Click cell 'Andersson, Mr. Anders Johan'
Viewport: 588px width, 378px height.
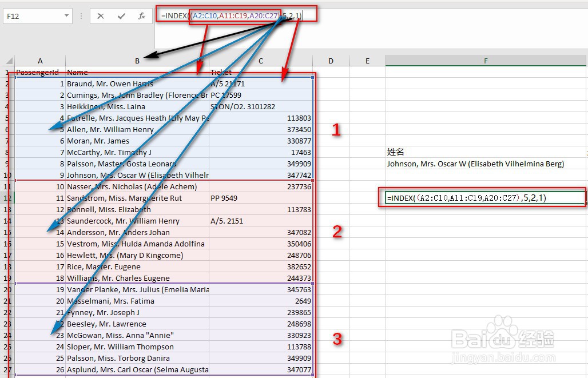137,233
